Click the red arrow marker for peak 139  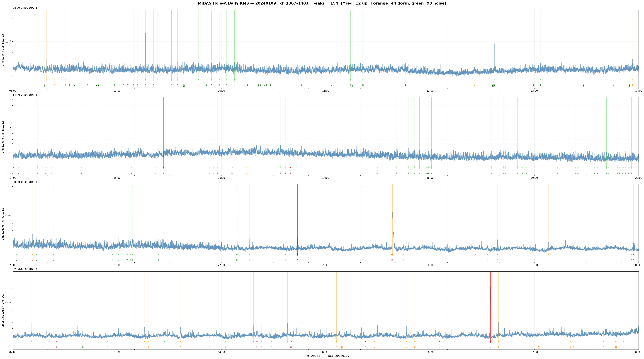tap(366, 341)
